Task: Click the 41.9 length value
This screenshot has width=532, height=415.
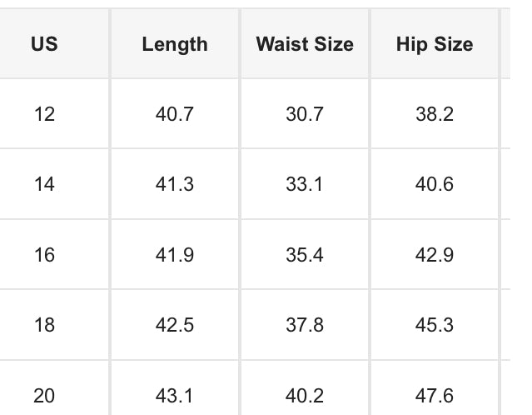Action: (175, 254)
